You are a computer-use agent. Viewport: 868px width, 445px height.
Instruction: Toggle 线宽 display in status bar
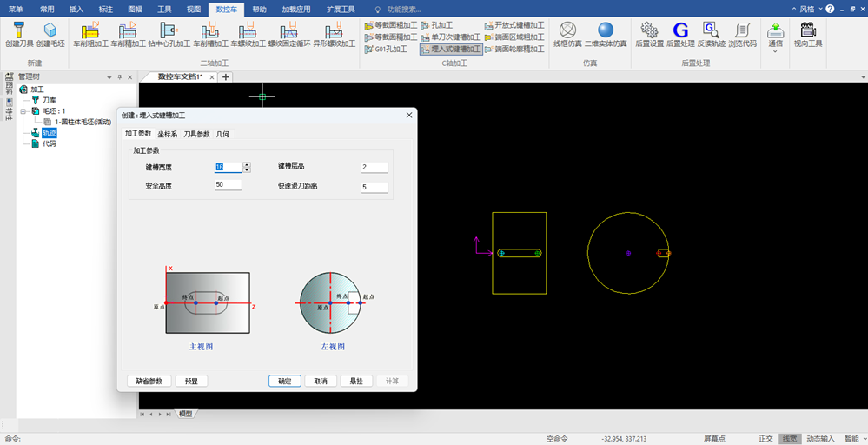(790, 438)
